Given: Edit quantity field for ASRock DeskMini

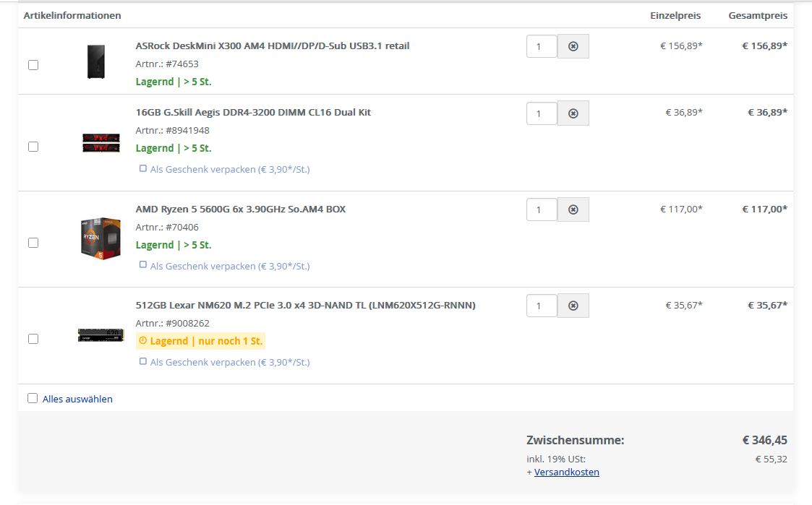Looking at the screenshot, I should click(x=542, y=46).
